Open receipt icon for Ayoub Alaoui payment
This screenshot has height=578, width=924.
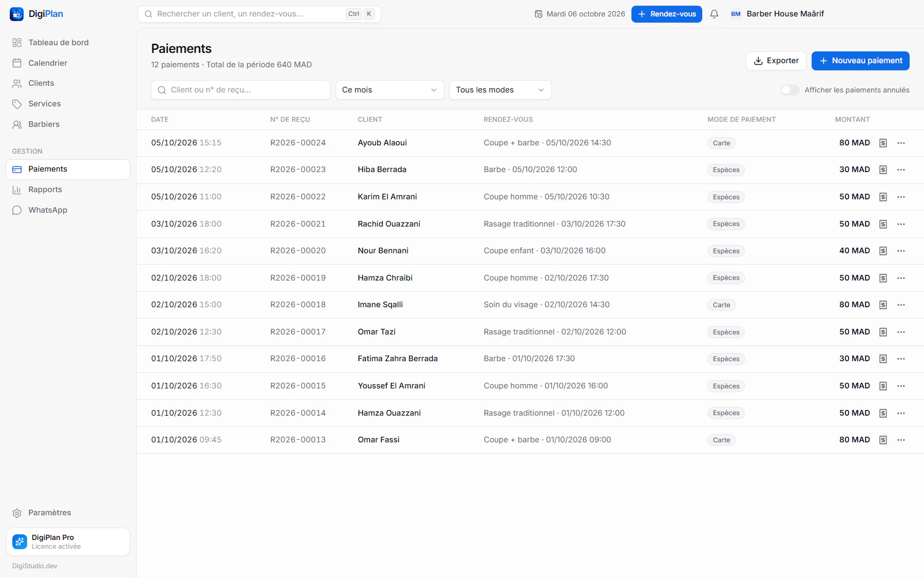click(x=883, y=143)
